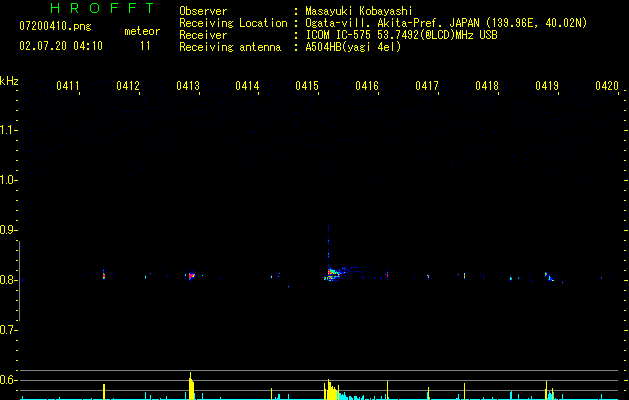Screen dimensions: 629x400
Task: Click the gray frequency range bar on left axis
Action: (x=20, y=281)
